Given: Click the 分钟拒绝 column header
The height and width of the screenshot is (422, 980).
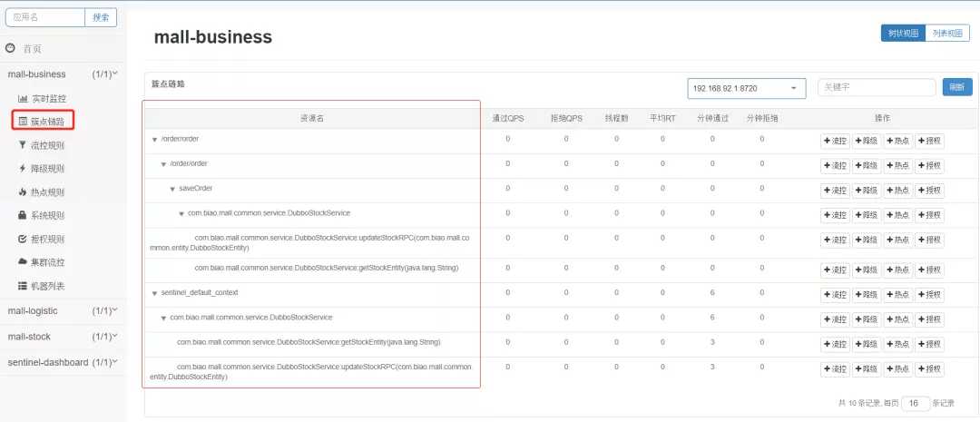Looking at the screenshot, I should 762,118.
